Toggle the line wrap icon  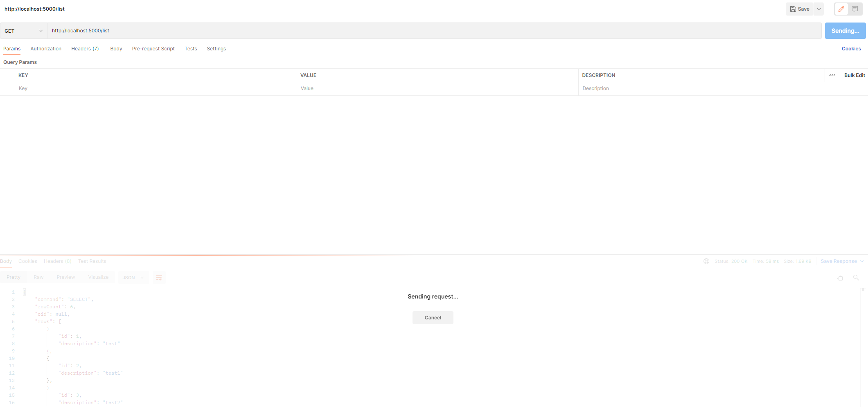(x=159, y=278)
